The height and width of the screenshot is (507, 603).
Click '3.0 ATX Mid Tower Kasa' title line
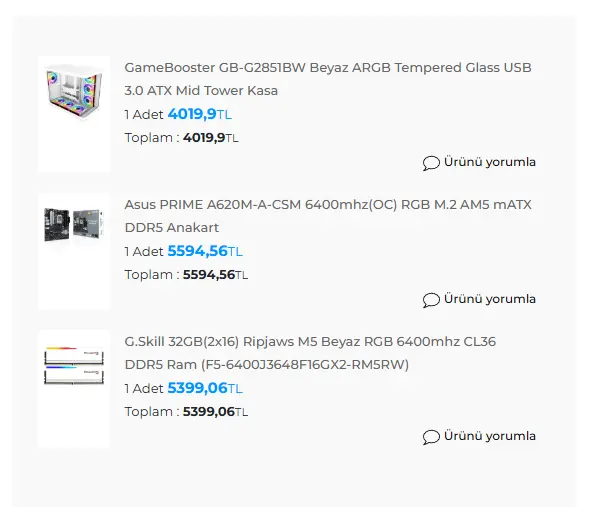point(201,91)
